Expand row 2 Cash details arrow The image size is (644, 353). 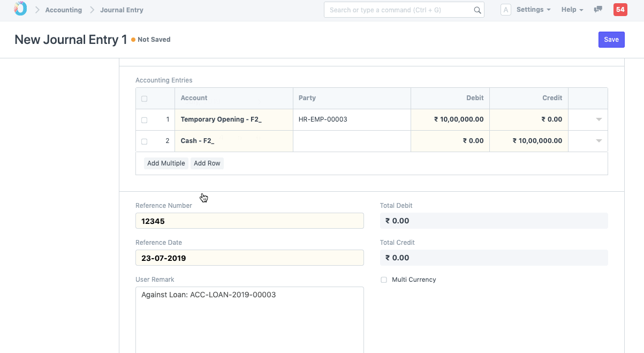click(598, 141)
